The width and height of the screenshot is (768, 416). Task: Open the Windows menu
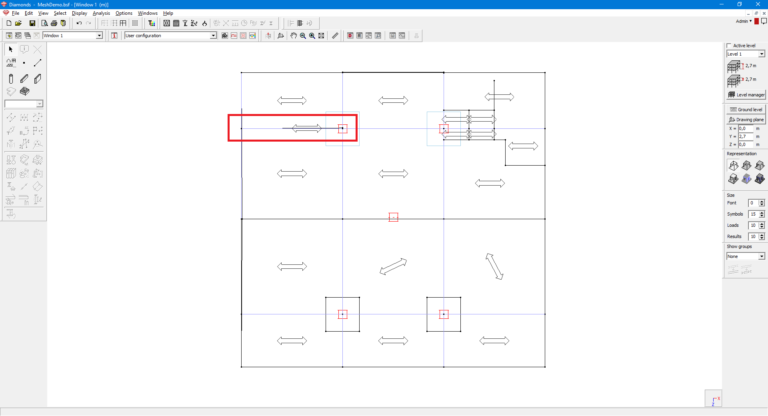click(147, 13)
